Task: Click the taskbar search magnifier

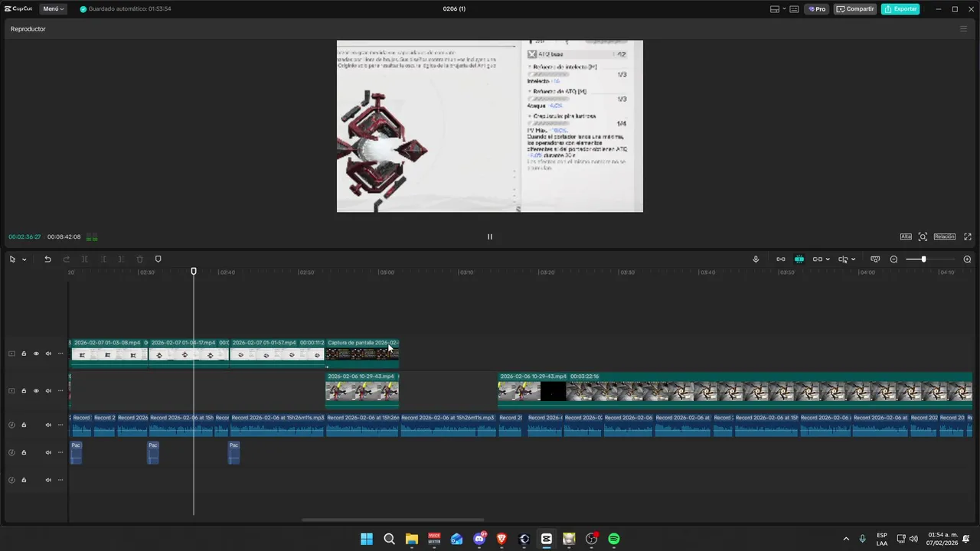Action: 389,539
